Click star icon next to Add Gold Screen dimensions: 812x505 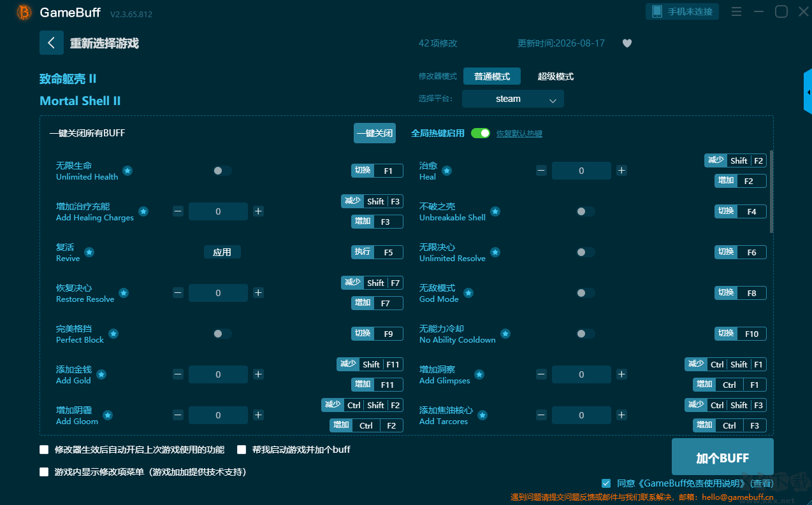101,374
